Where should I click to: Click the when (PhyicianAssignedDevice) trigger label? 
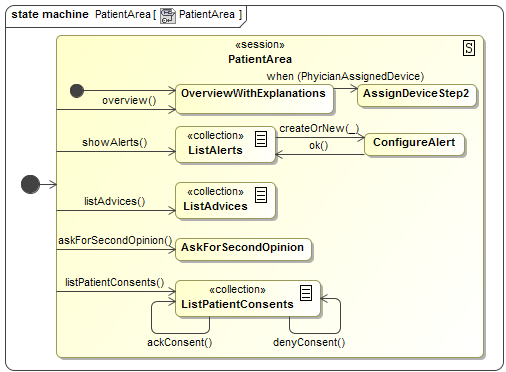(345, 76)
